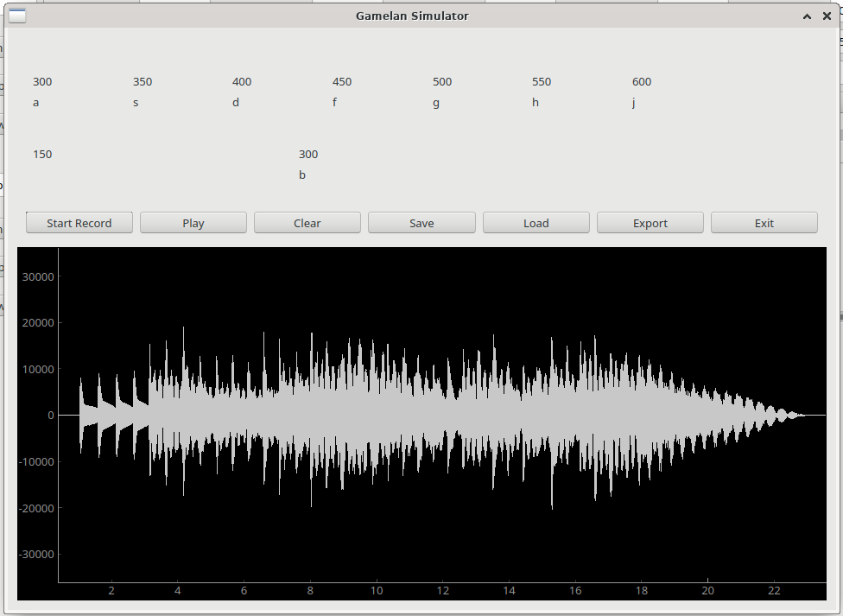Select the 600 frequency label

(642, 82)
